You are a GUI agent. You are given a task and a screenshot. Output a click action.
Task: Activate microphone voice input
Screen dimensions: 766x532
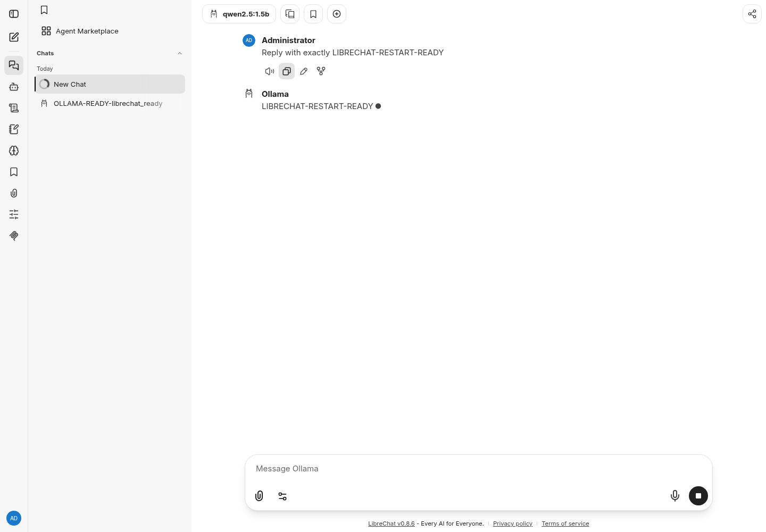click(675, 496)
